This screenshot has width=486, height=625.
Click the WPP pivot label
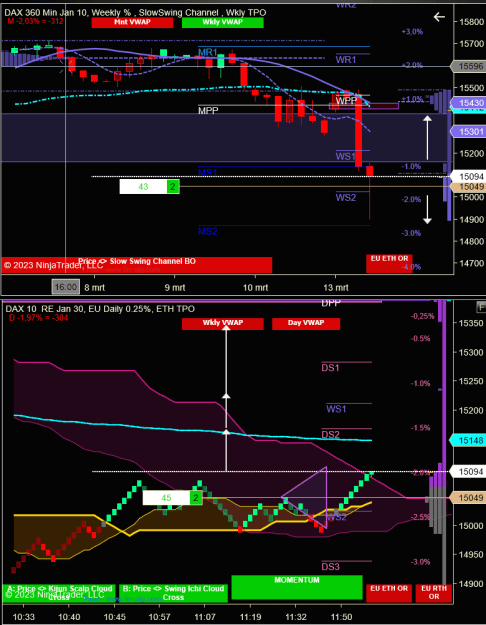tap(346, 101)
